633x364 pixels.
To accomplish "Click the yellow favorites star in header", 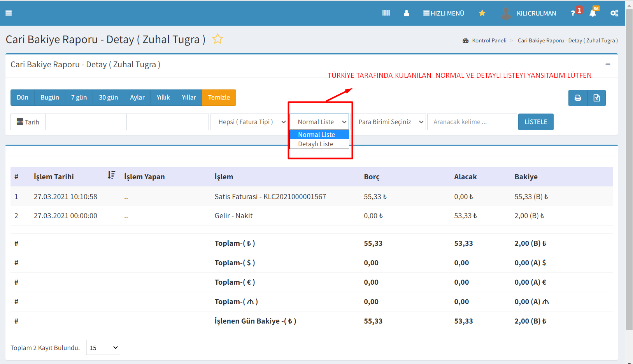I will click(482, 13).
